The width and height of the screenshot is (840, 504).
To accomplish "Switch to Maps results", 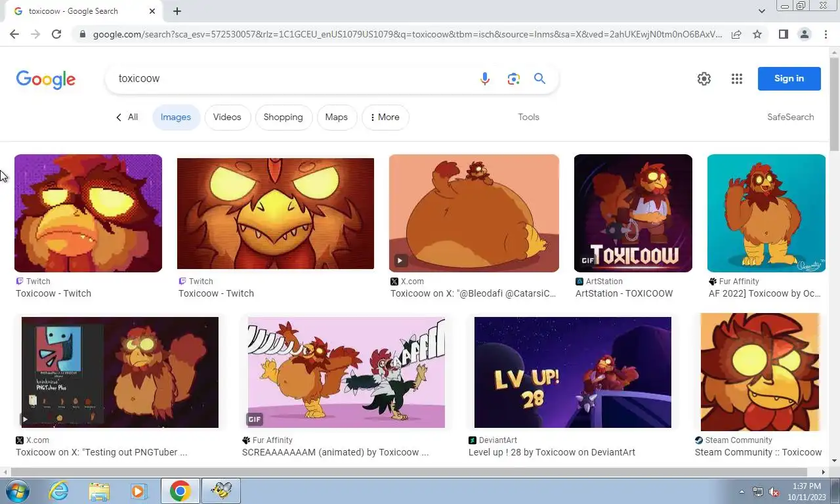I will [336, 117].
